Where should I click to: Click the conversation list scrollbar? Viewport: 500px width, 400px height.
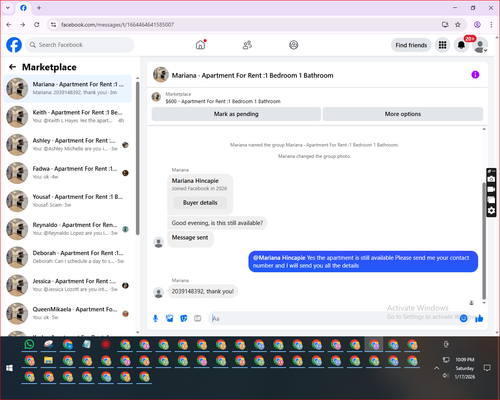coord(137,158)
